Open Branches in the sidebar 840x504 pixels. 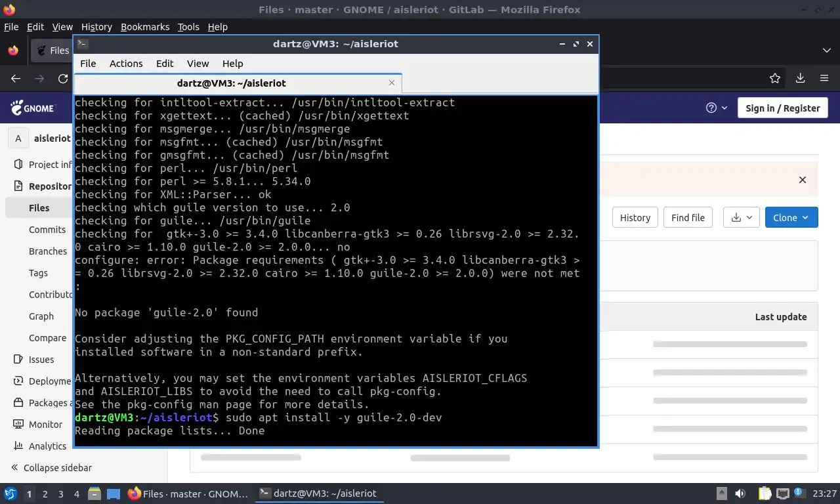(x=48, y=251)
